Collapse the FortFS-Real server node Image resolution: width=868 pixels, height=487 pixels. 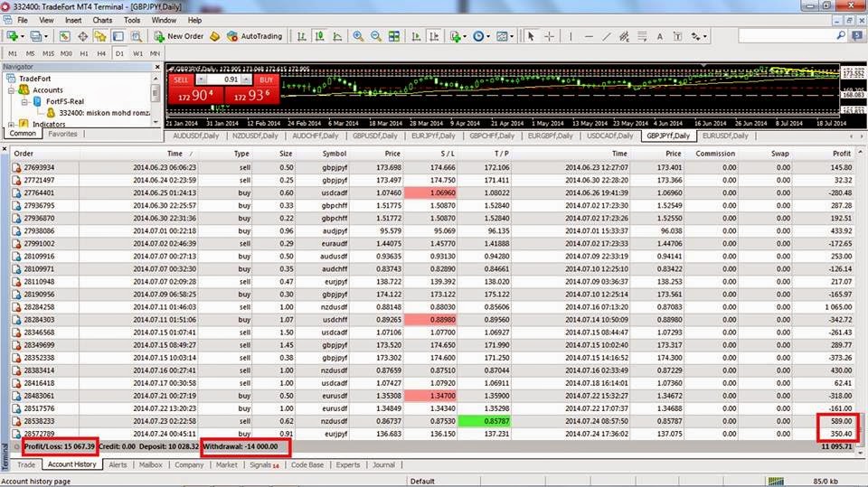click(24, 102)
